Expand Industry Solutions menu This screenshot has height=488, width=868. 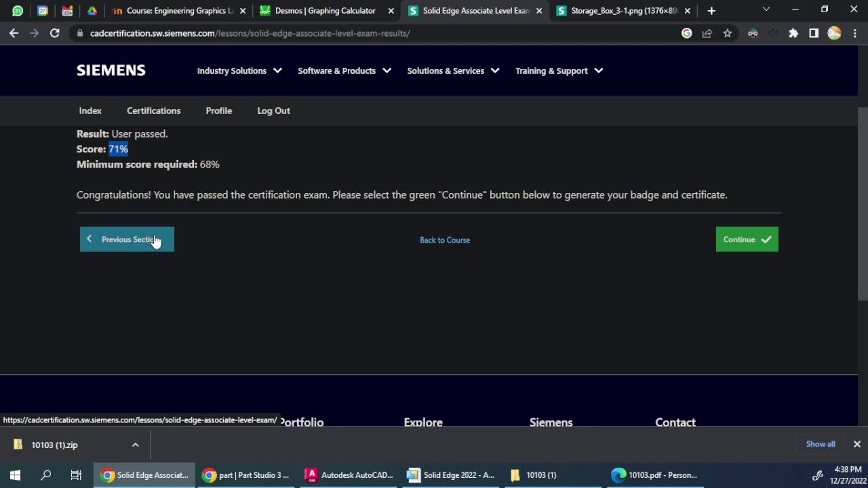click(x=239, y=70)
